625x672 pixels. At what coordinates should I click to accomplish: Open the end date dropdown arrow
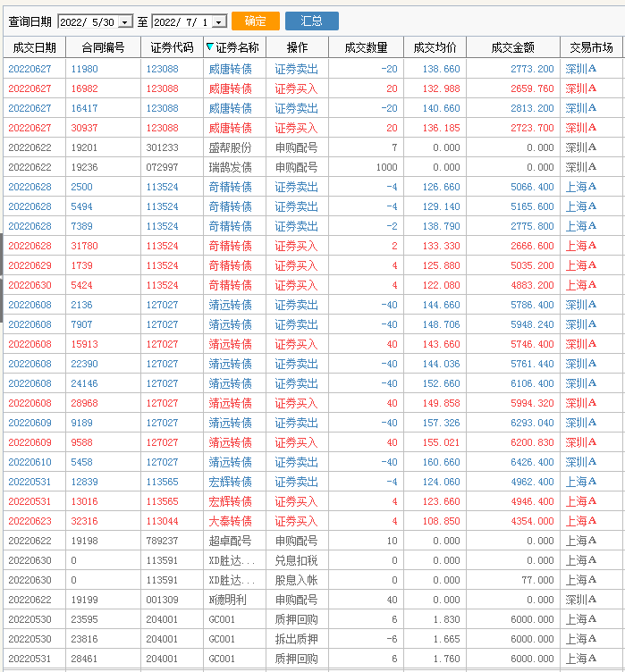219,21
